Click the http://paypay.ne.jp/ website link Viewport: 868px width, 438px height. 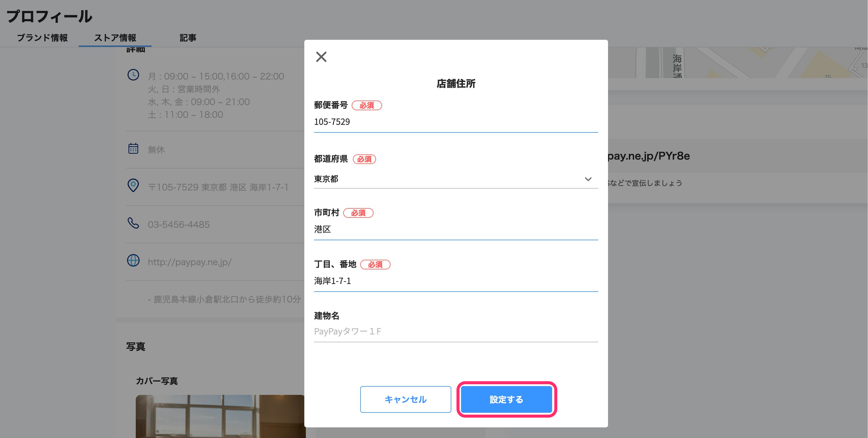(190, 262)
